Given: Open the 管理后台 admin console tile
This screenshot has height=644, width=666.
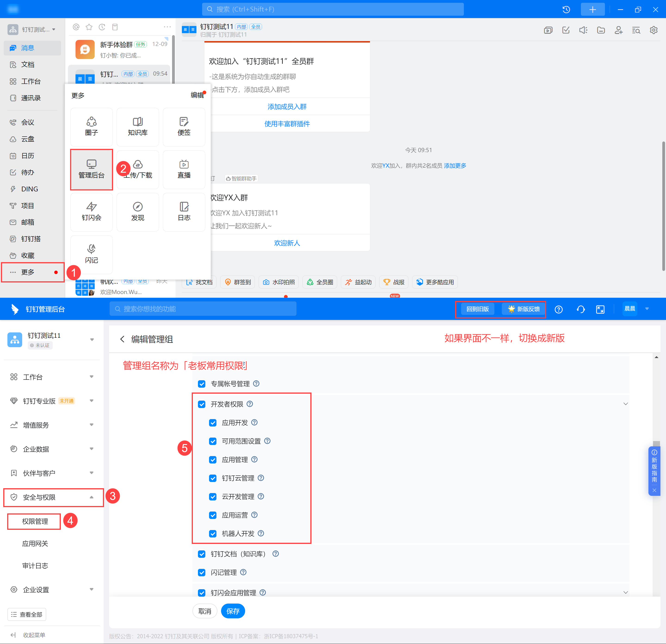Looking at the screenshot, I should (x=91, y=169).
